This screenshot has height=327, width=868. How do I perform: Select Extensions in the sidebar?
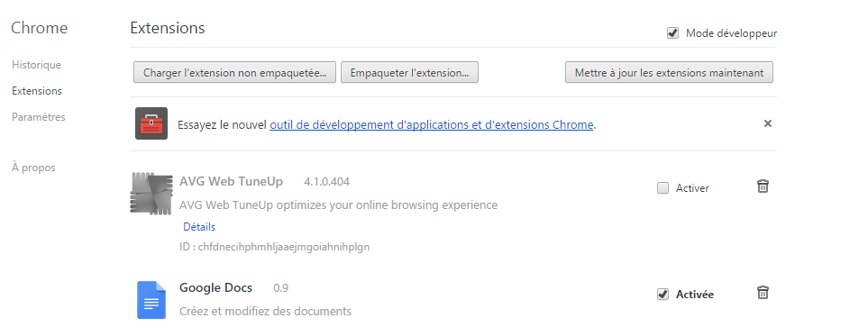point(37,91)
